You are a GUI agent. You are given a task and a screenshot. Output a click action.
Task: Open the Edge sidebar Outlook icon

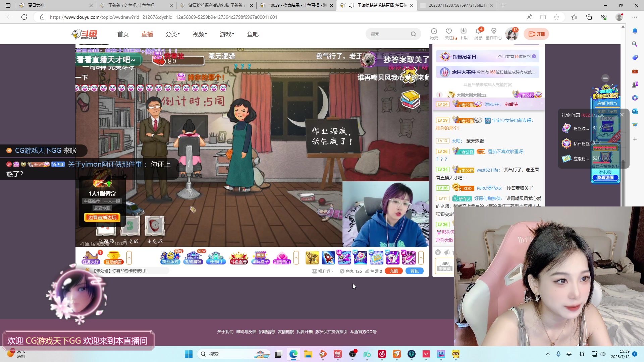635,111
